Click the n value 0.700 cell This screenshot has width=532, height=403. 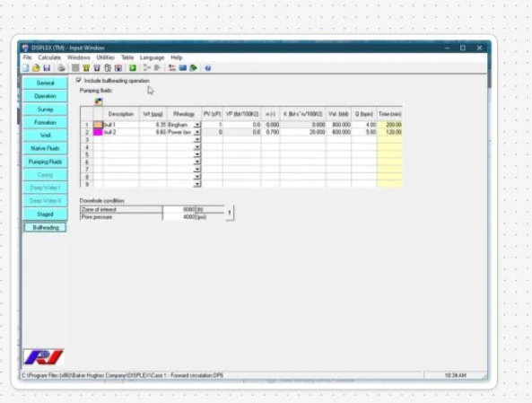[x=270, y=132]
